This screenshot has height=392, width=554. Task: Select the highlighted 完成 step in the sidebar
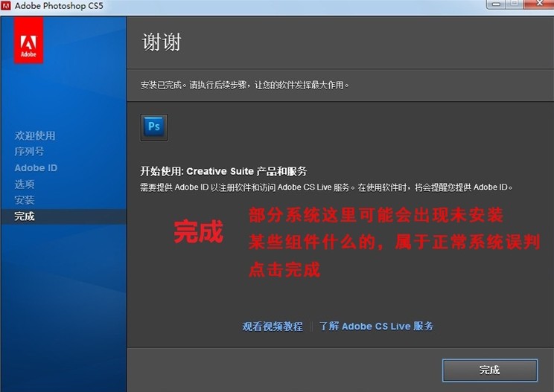[63, 216]
